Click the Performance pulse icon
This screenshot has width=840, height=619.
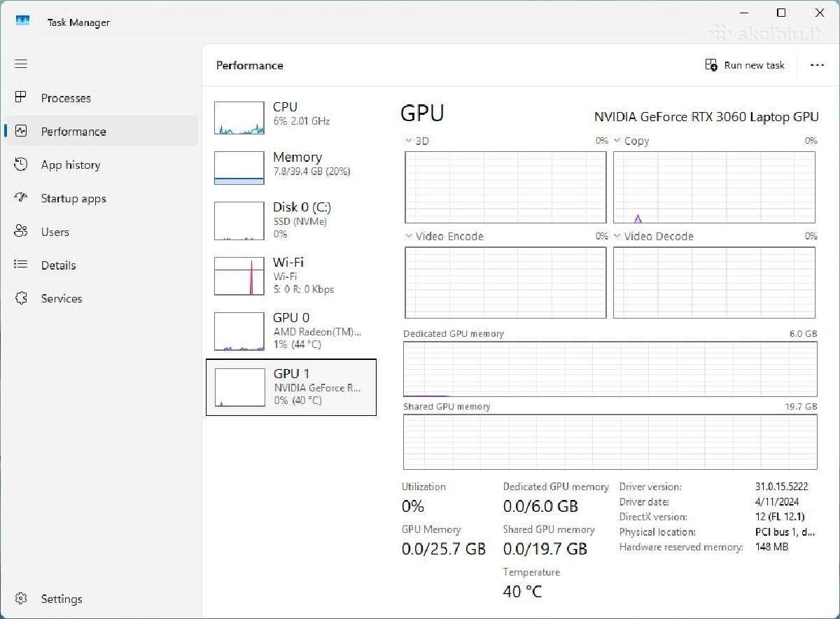pyautogui.click(x=21, y=131)
